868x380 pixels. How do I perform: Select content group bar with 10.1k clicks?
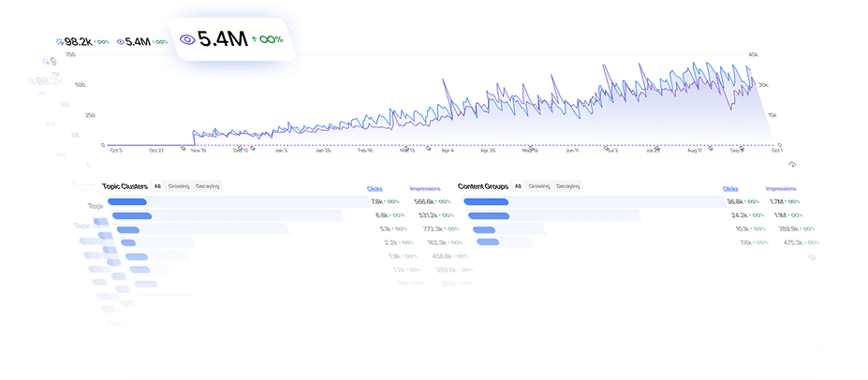pyautogui.click(x=508, y=229)
